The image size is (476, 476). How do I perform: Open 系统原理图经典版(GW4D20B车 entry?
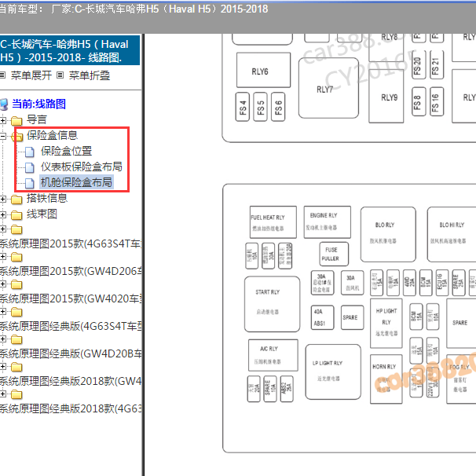tap(71, 353)
